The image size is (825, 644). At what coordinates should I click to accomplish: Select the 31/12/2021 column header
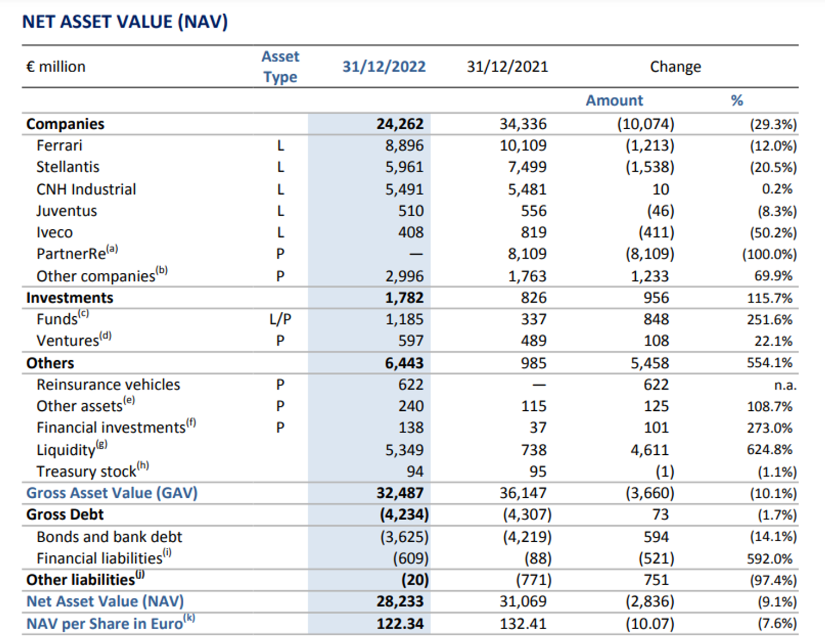[x=507, y=67]
